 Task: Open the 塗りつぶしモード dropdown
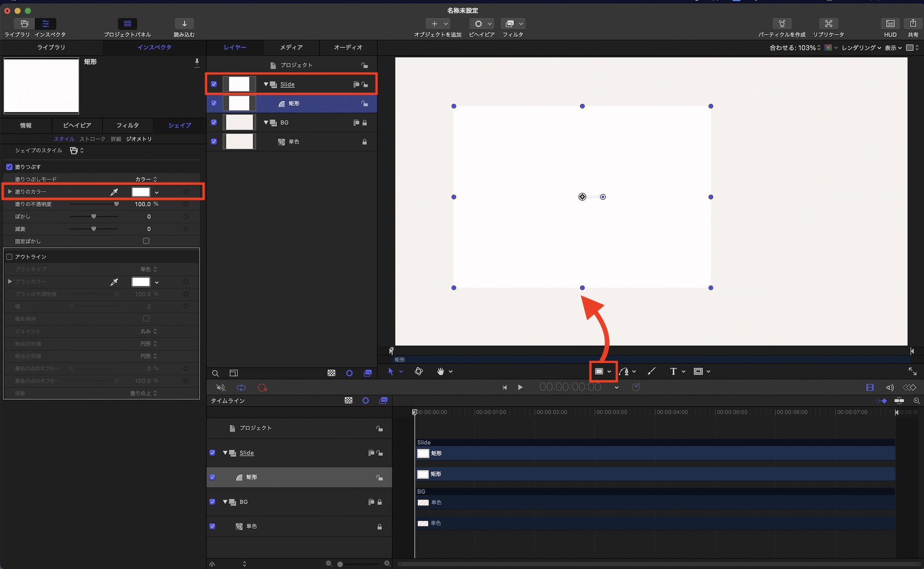click(146, 179)
